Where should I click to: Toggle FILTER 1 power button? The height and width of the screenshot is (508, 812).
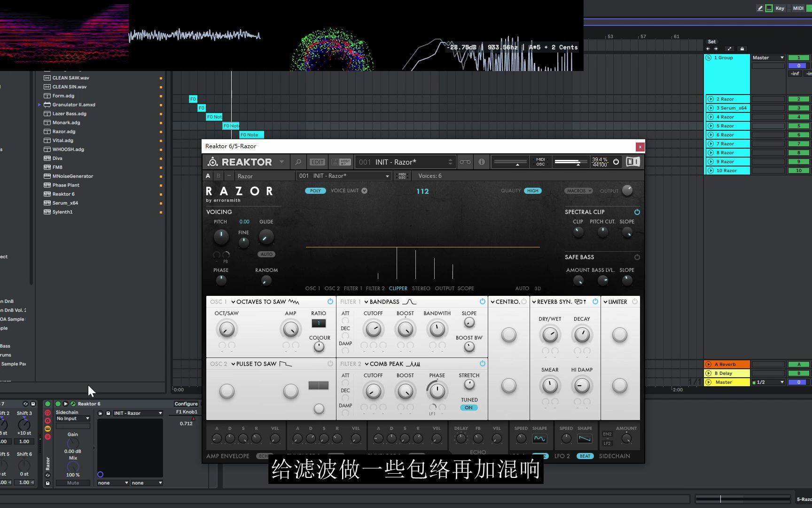coord(483,302)
